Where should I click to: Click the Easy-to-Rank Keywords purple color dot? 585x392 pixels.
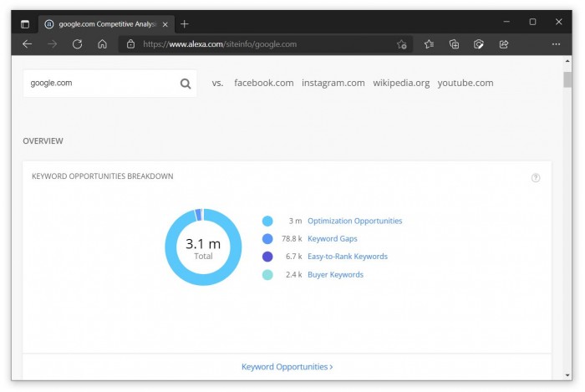coord(267,257)
